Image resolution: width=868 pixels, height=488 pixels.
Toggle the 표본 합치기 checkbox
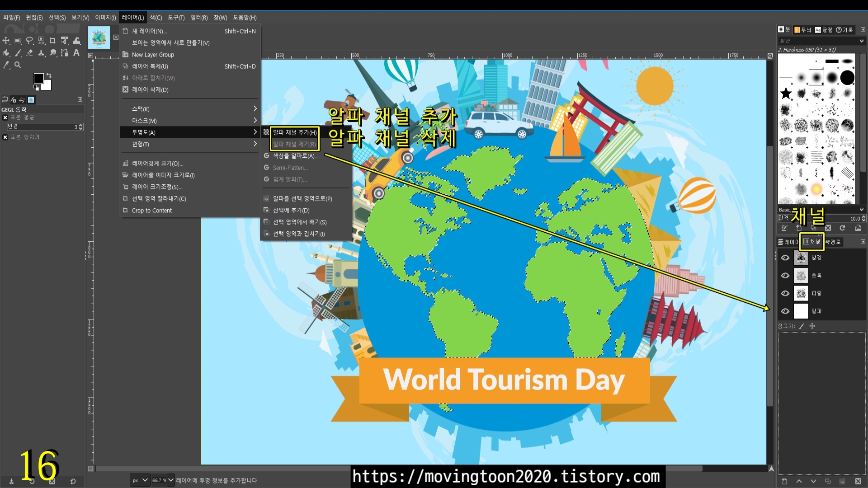pyautogui.click(x=5, y=137)
